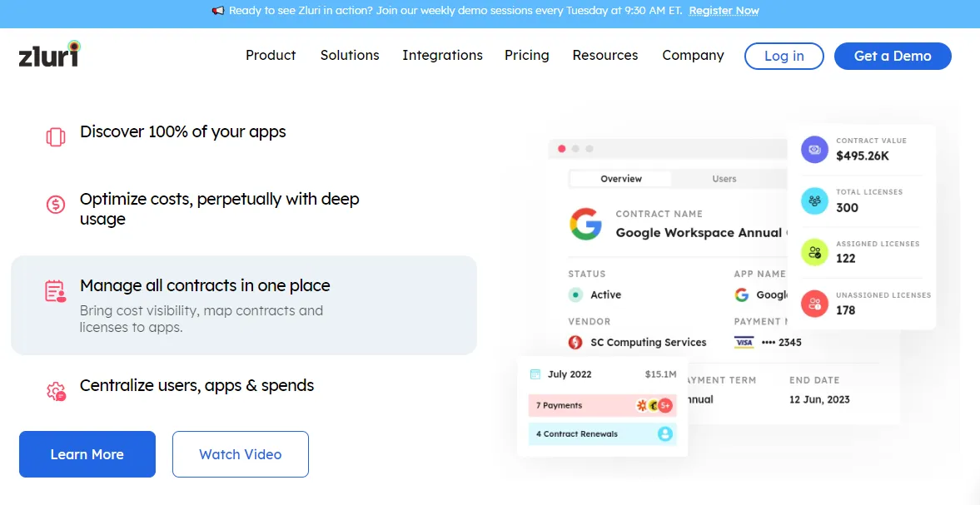This screenshot has width=980, height=505.
Task: Select the Users tab in mockup
Action: pos(724,179)
